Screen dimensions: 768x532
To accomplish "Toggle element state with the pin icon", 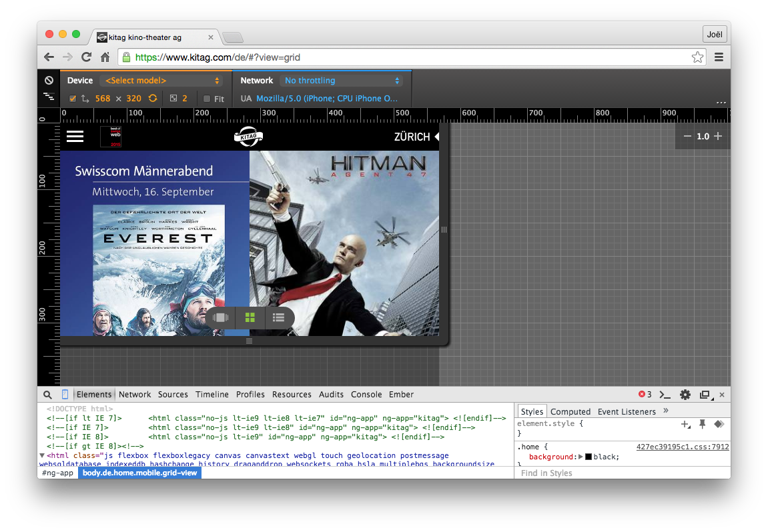I will point(703,424).
